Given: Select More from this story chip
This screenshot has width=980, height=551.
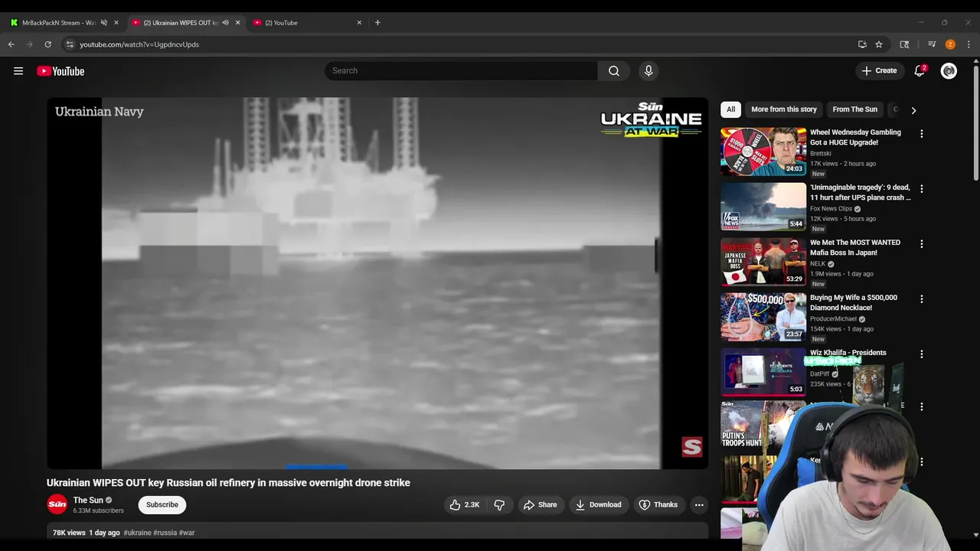Looking at the screenshot, I should coord(784,109).
